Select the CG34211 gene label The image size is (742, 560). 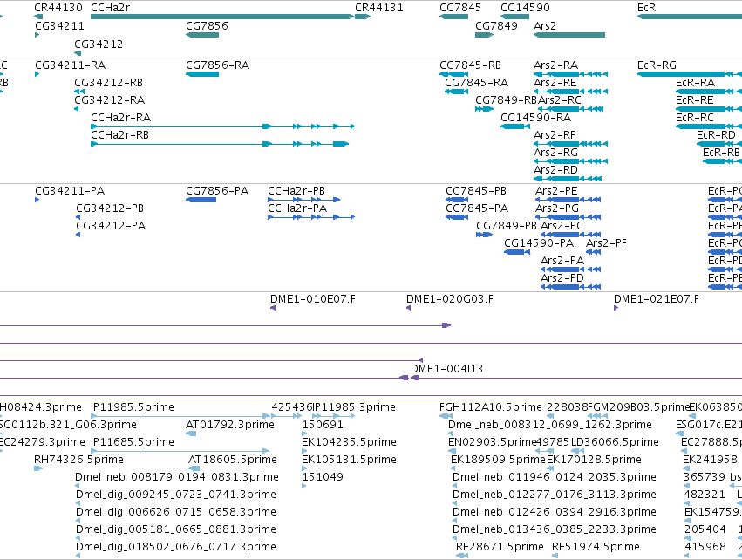pyautogui.click(x=59, y=26)
